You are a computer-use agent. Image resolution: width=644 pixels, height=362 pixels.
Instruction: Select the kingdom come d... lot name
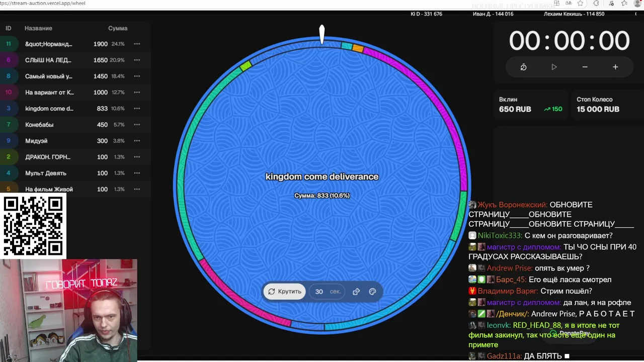coord(49,109)
